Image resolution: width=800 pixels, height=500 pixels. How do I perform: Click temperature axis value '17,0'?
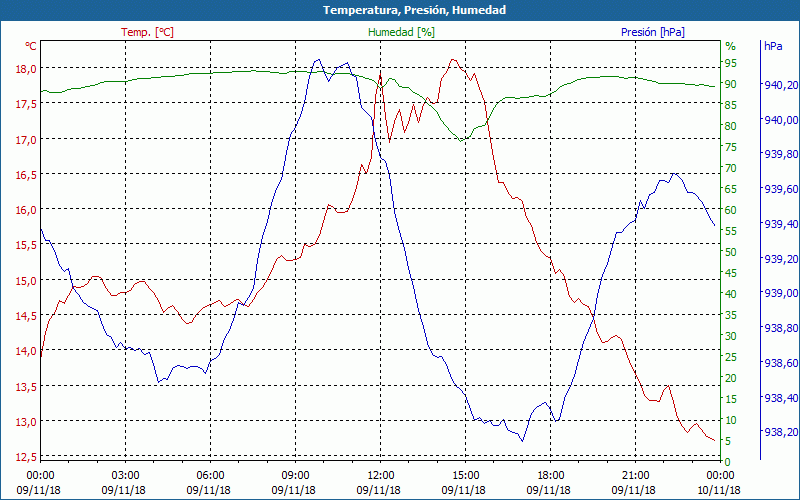[x=26, y=139]
